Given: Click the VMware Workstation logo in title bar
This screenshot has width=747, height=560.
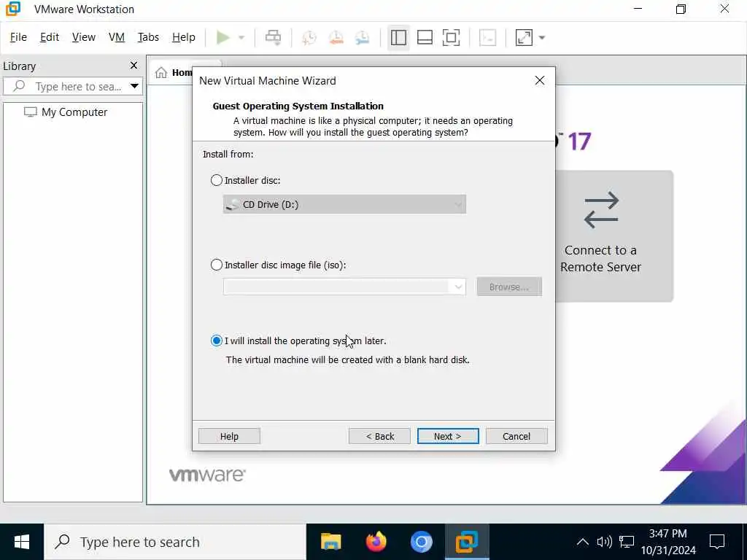Looking at the screenshot, I should pyautogui.click(x=13, y=9).
